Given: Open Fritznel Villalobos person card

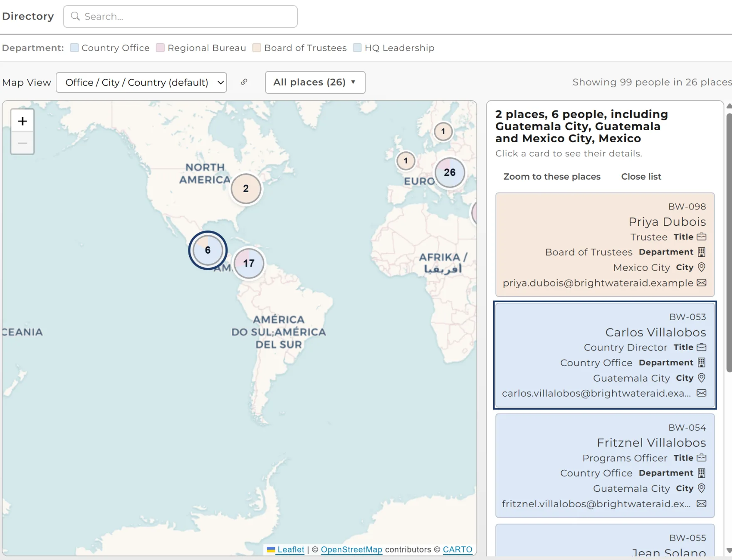Looking at the screenshot, I should [605, 466].
